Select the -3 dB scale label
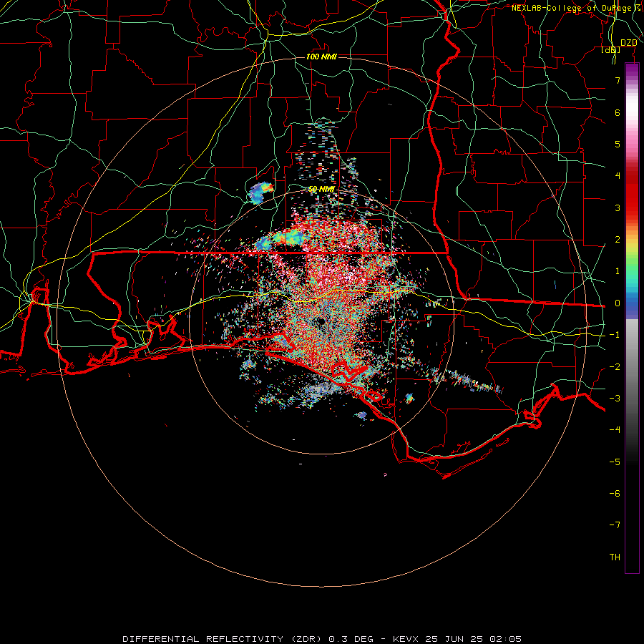644x644 pixels. click(x=615, y=399)
